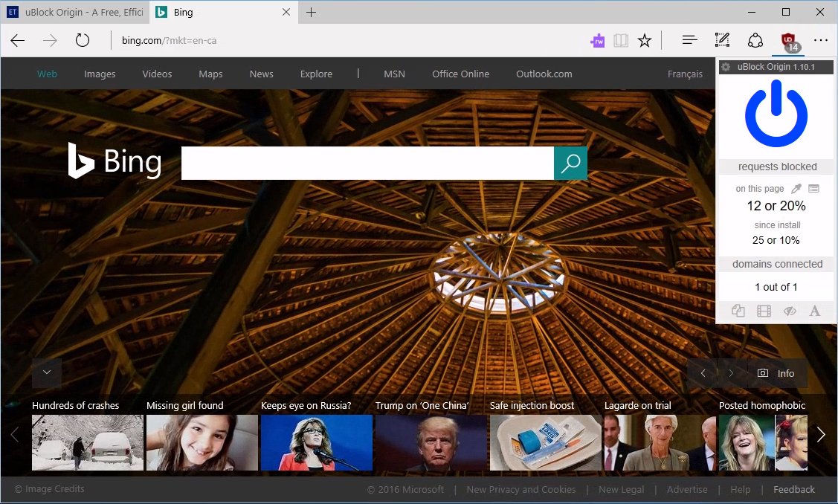838x504 pixels.
Task: Open Edge More actions menu
Action: (820, 40)
